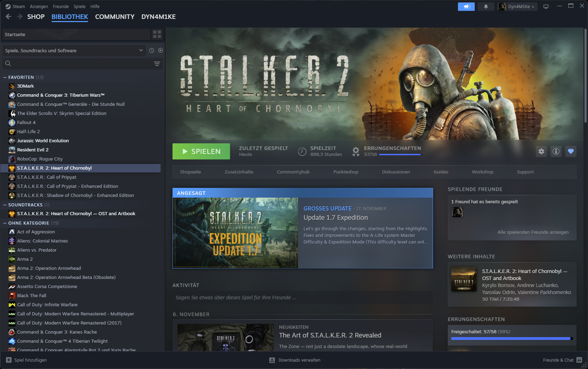Sort library by recent activity clock icon
This screenshot has height=369, width=588.
(151, 50)
